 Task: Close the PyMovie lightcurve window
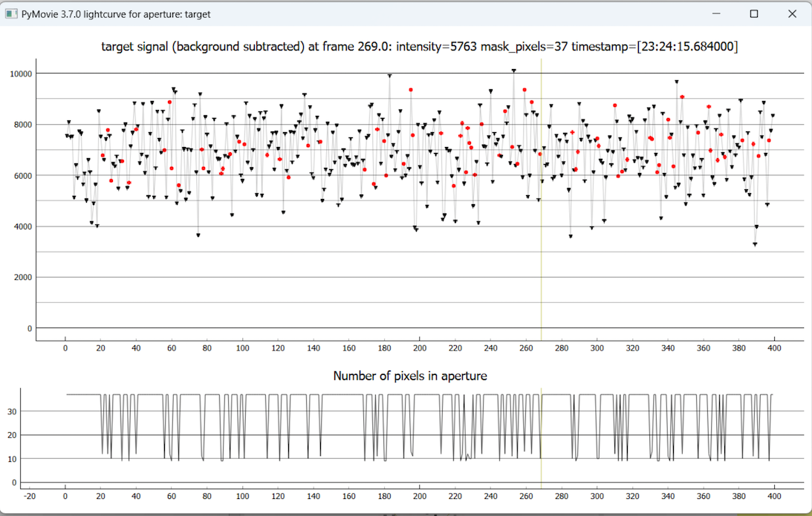(792, 14)
